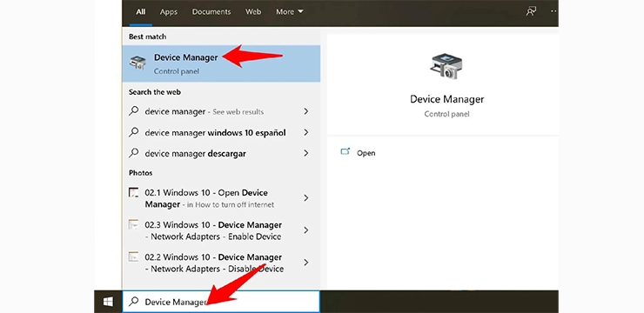Click magnifier icon beside 'device manager descargar'

(x=133, y=153)
